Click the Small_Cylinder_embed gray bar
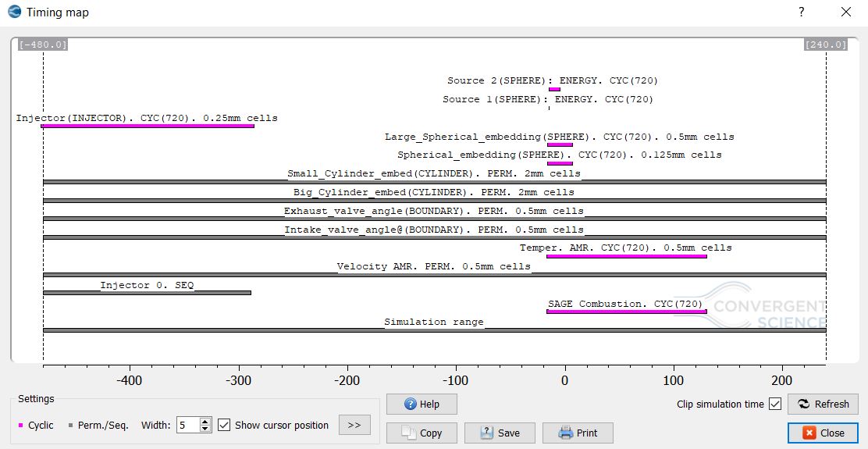 coord(435,182)
